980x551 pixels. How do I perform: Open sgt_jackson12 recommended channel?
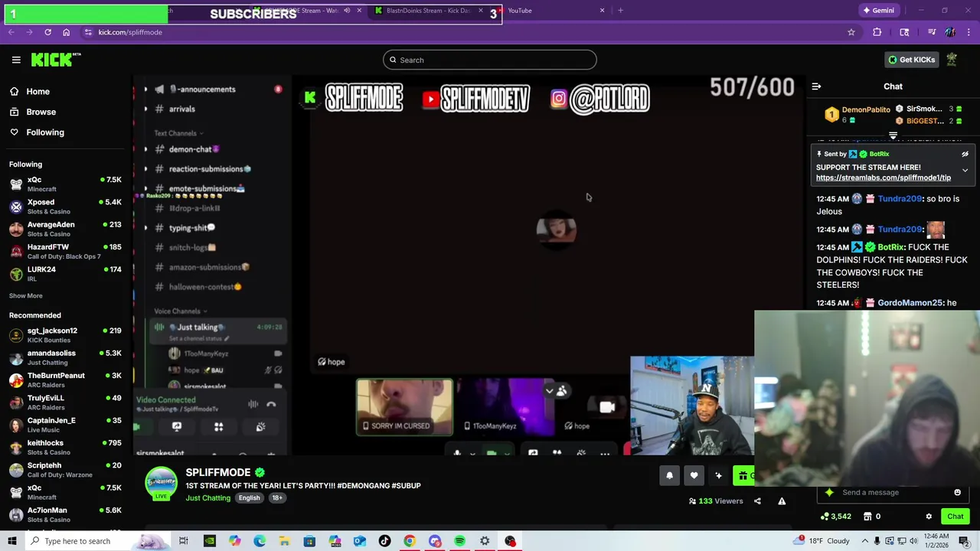pos(65,334)
